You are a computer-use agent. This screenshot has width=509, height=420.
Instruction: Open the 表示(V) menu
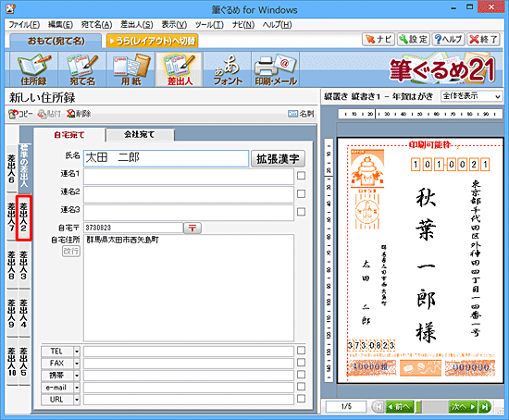click(x=174, y=25)
